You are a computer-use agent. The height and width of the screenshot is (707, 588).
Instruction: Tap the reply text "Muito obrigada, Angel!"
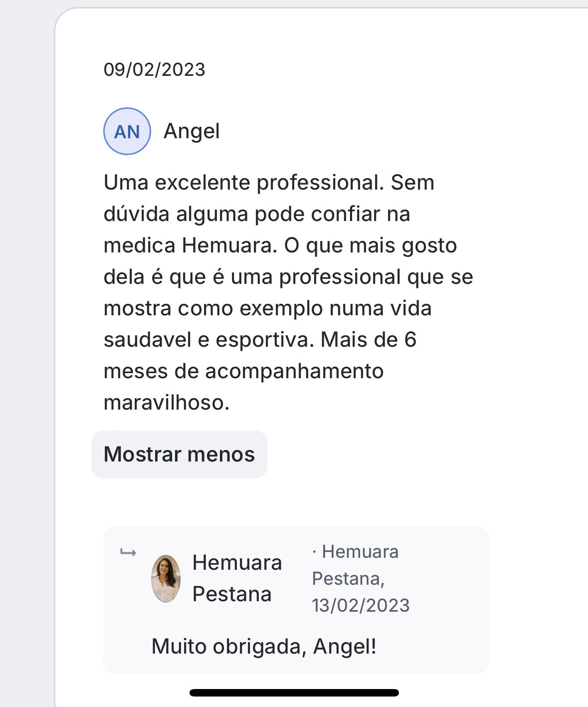coord(264,646)
